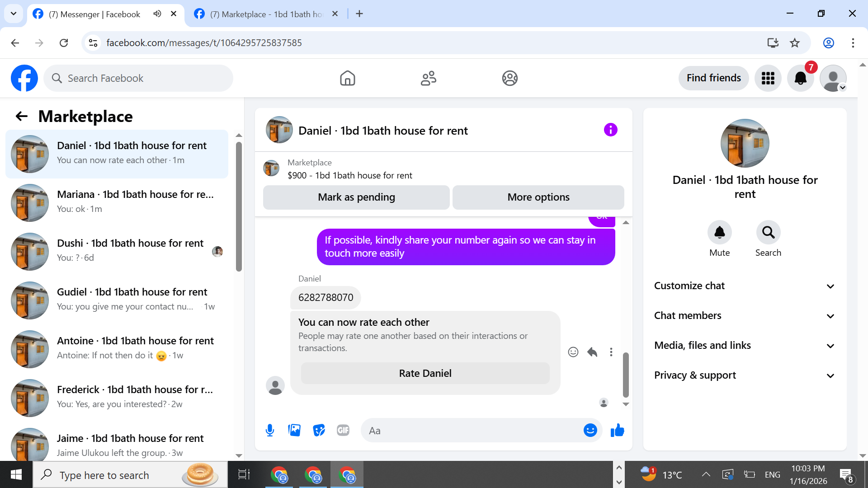Reply to the rating message arrow
Image resolution: width=868 pixels, height=488 pixels.
click(x=592, y=352)
